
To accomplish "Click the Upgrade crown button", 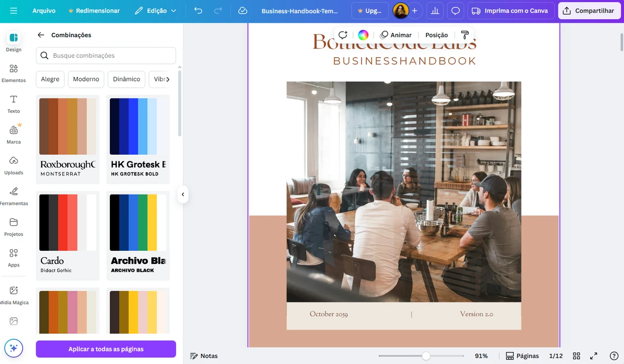I will 370,11.
